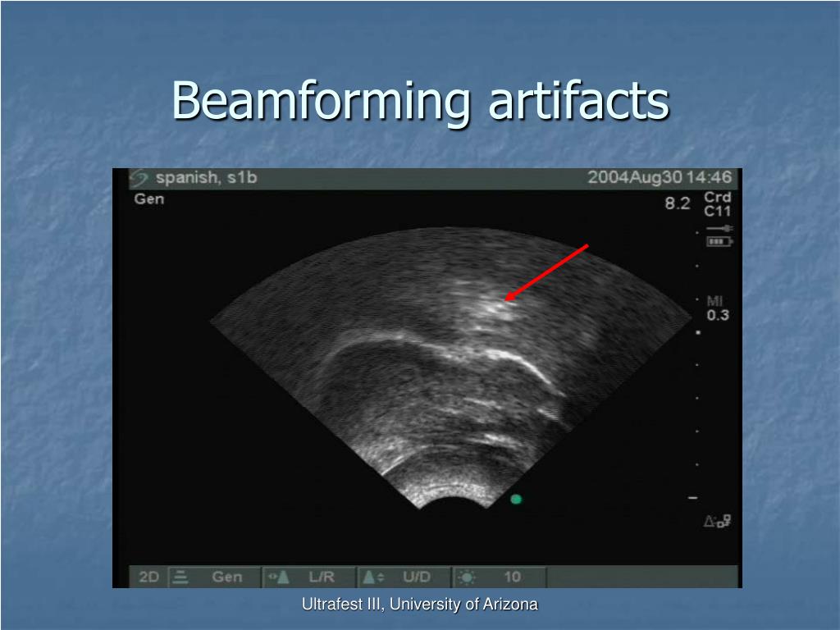Click the dash marker on depth scale
840x630 pixels.
[x=692, y=498]
